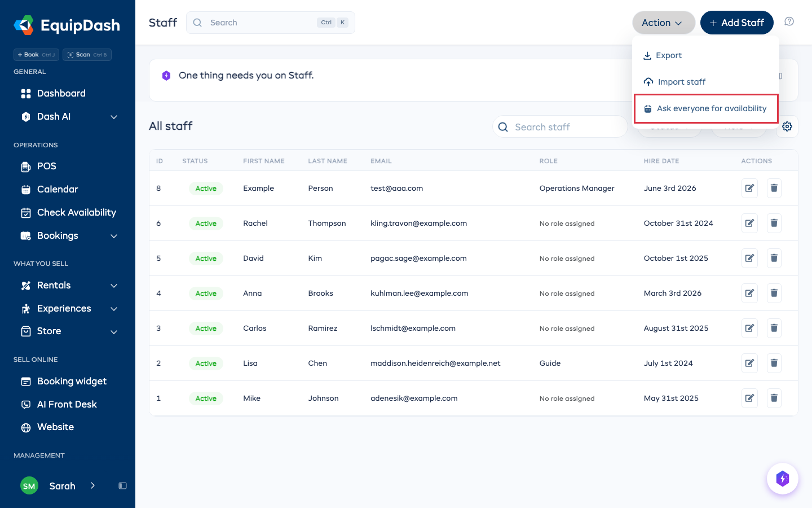
Task: Expand the Rentals submenu
Action: 114,286
